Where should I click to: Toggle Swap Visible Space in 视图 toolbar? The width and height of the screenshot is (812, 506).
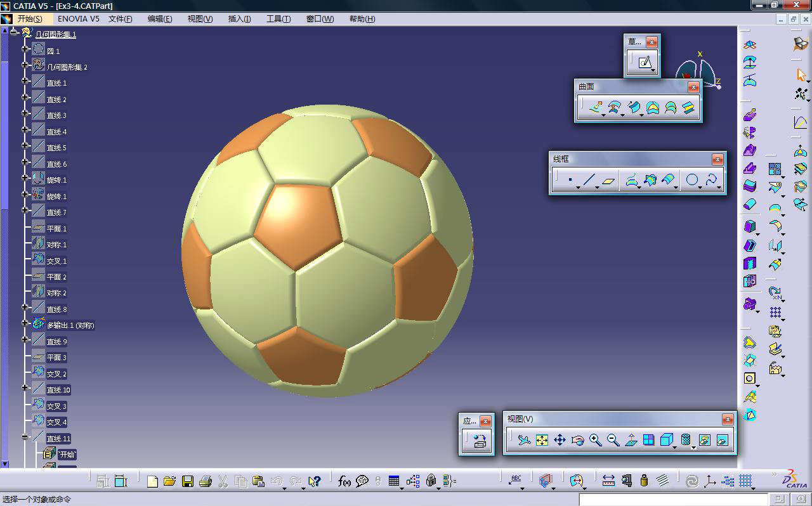pyautogui.click(x=722, y=440)
